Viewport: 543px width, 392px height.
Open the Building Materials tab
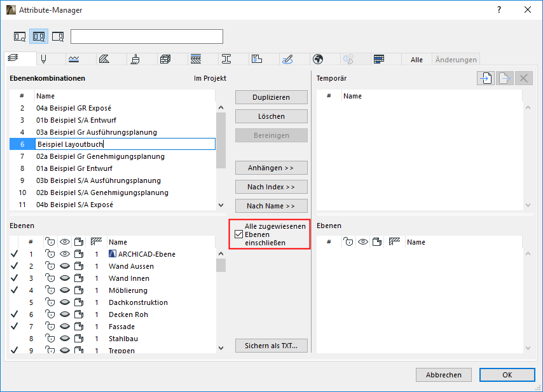(165, 59)
